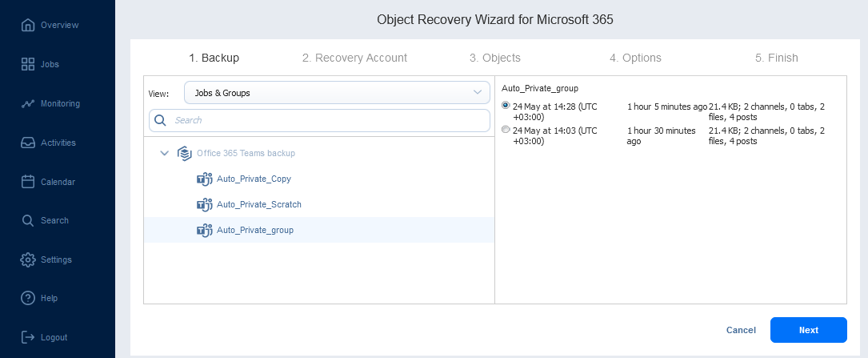
Task: Click the magnifier icon in search box
Action: click(x=161, y=120)
